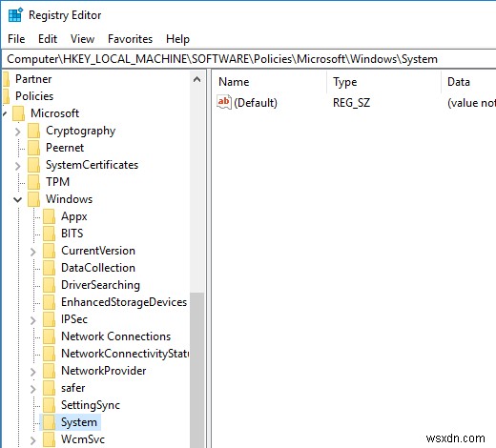The image size is (496, 448).
Task: Click the DataCollection folder icon
Action: coord(49,268)
